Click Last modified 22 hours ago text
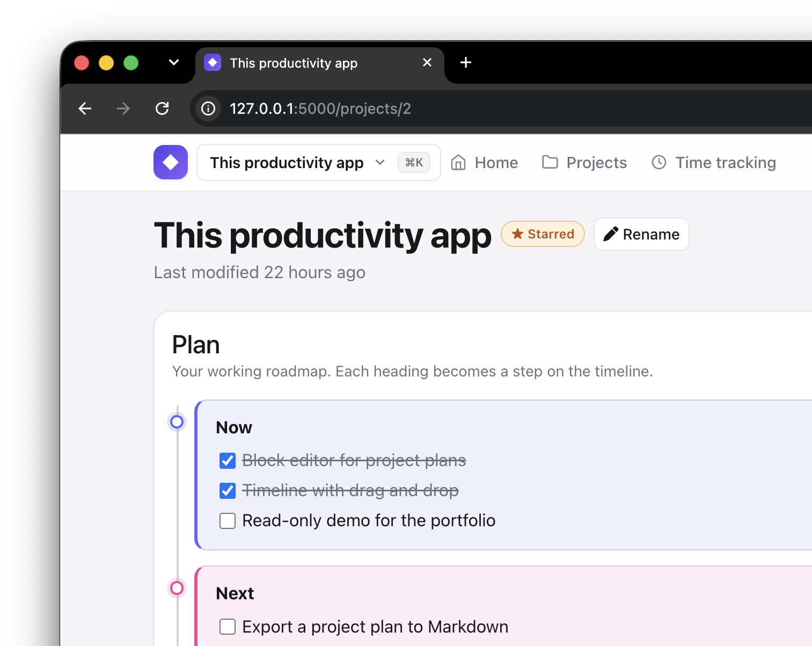Viewport: 812px width, 646px height. (260, 272)
